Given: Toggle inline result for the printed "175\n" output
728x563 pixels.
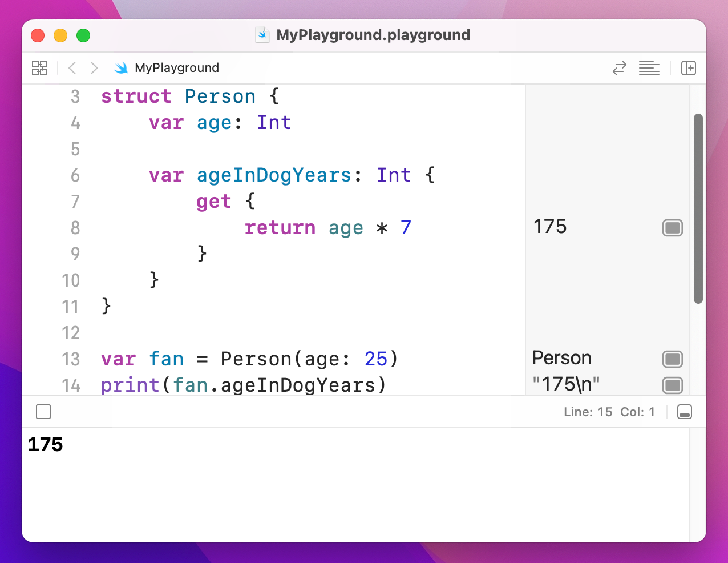Looking at the screenshot, I should coord(672,385).
